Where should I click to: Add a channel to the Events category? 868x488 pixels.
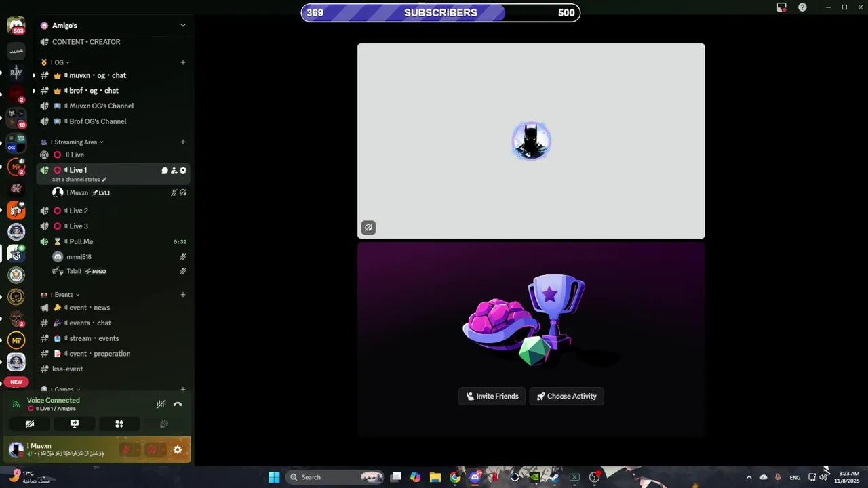click(x=183, y=295)
